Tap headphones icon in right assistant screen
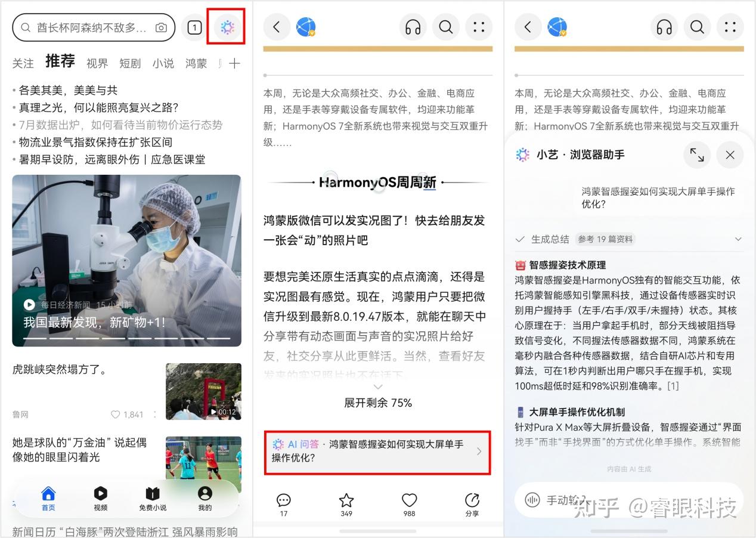The height and width of the screenshot is (538, 756). tap(664, 27)
